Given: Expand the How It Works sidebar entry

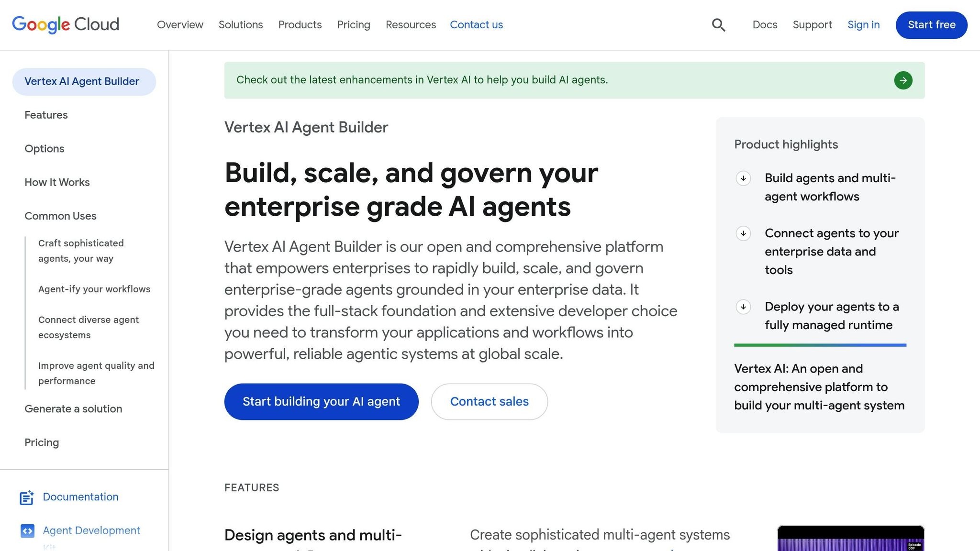Looking at the screenshot, I should tap(57, 182).
